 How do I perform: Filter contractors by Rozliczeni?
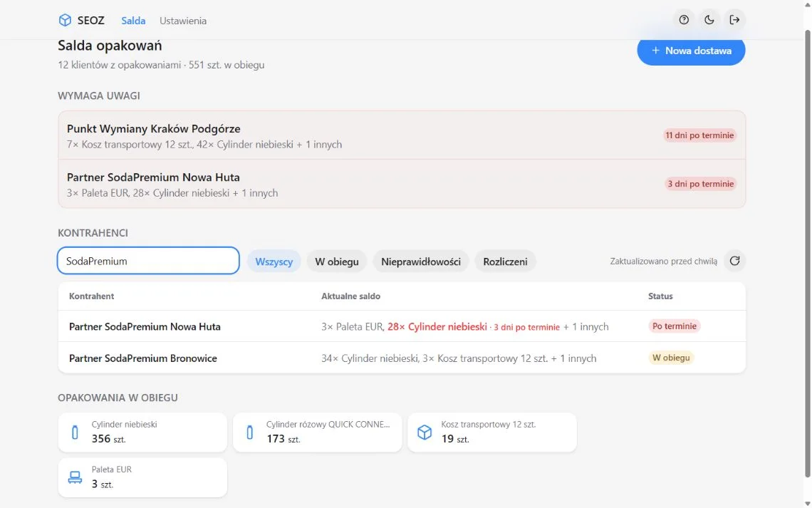[x=505, y=261]
